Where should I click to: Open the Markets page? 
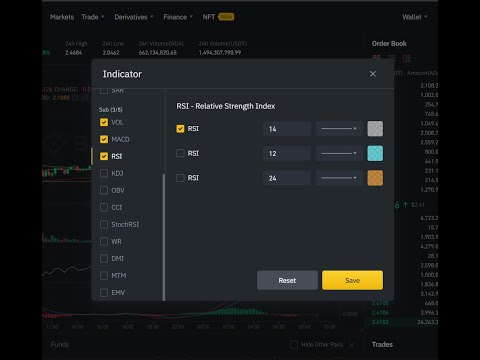[62, 17]
